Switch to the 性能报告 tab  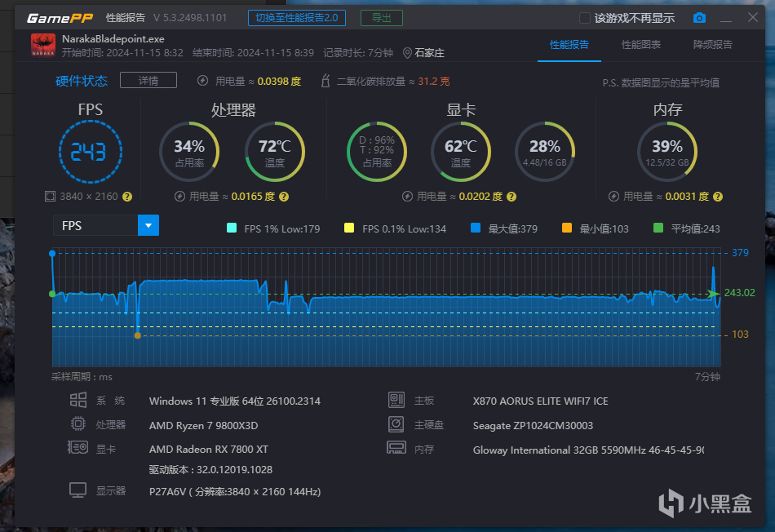coord(569,45)
